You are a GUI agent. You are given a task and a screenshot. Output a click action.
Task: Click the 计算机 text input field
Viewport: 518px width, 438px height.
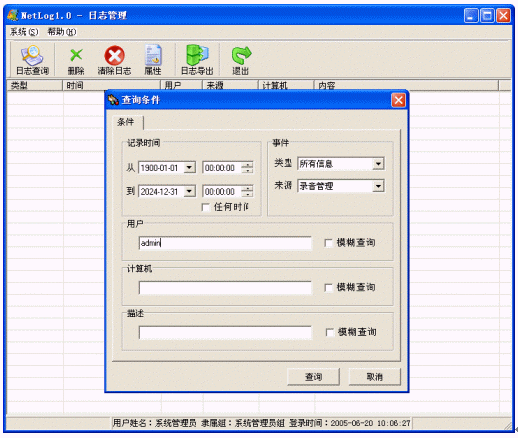tap(225, 288)
